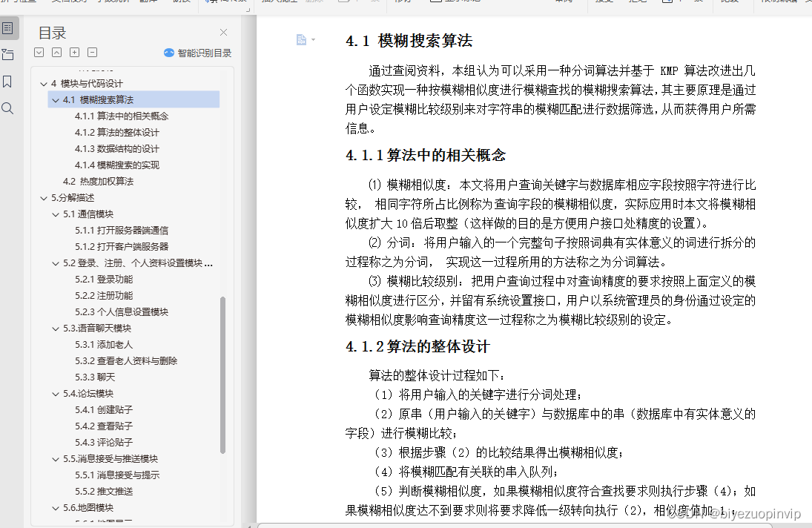Go to 5.5.1 消息接受与提示

[117, 475]
